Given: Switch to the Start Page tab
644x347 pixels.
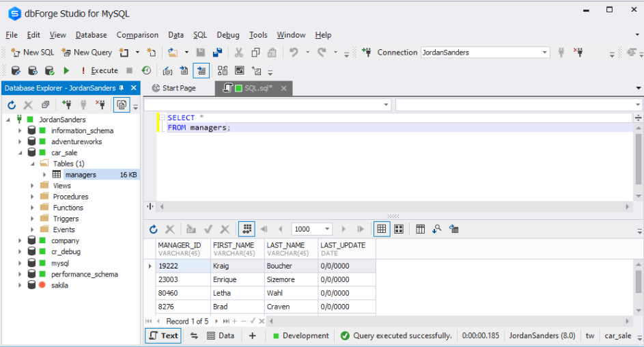Looking at the screenshot, I should tap(174, 88).
